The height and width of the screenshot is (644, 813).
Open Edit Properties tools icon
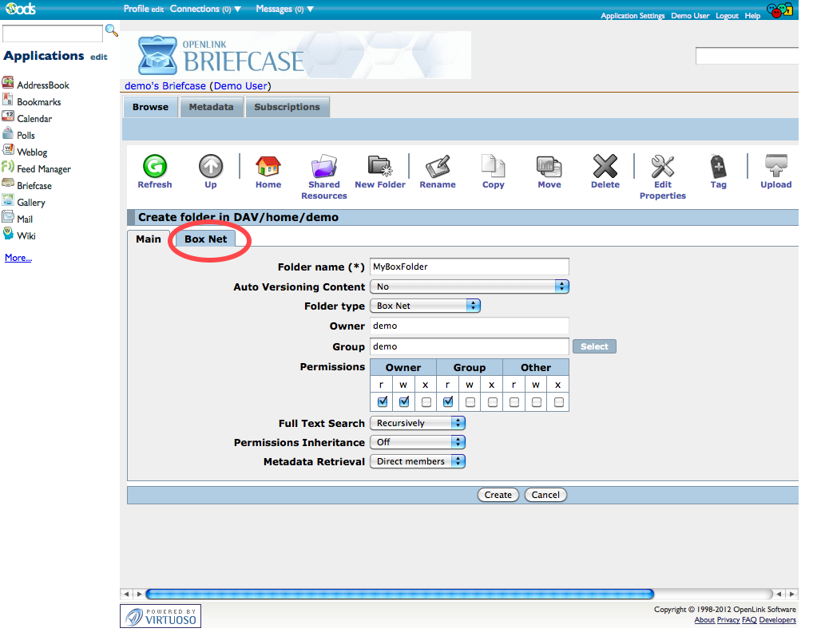click(662, 166)
